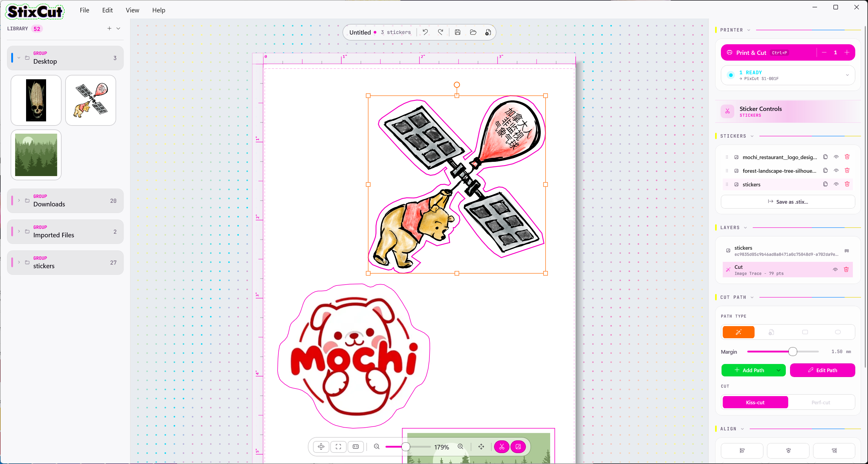Viewport: 868px width, 464px height.
Task: Toggle visibility of mochi_restaurant_logo sticker
Action: coord(836,157)
